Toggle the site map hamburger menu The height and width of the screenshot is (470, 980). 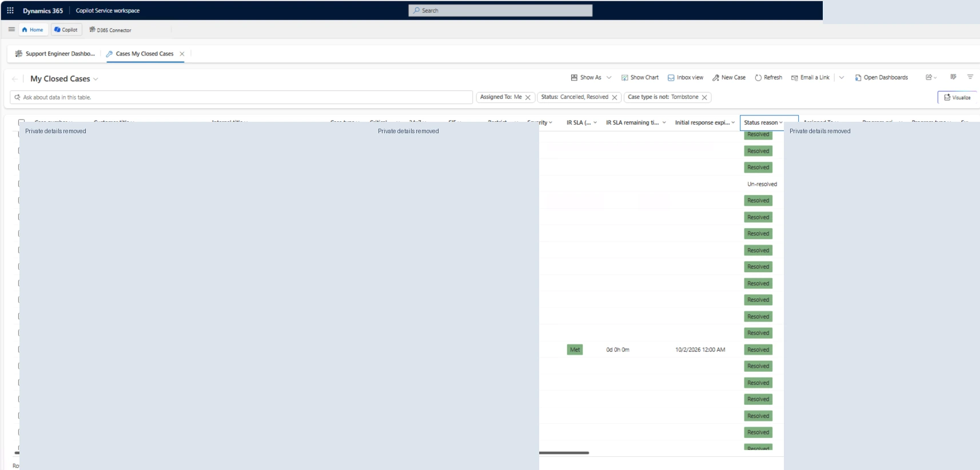click(x=11, y=29)
